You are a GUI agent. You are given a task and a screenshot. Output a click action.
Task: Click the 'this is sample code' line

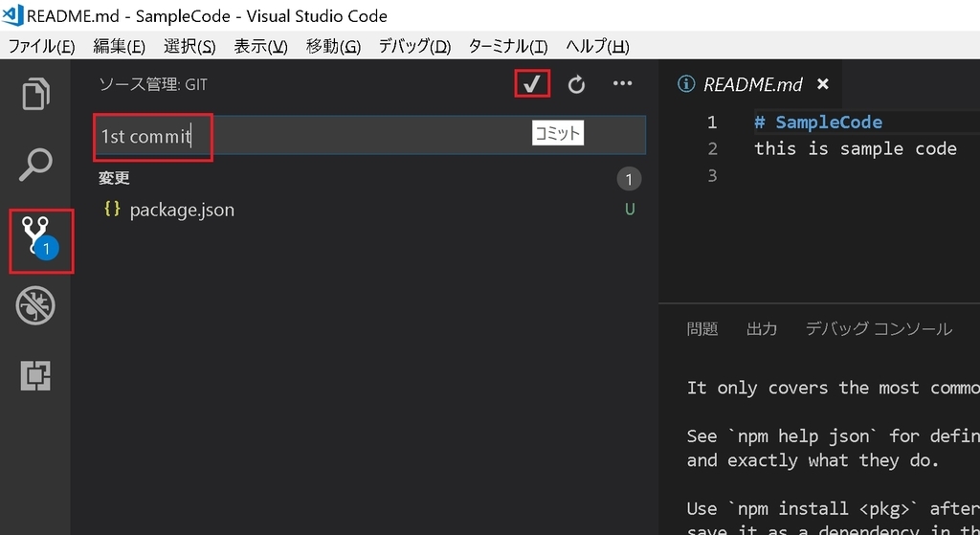(855, 149)
